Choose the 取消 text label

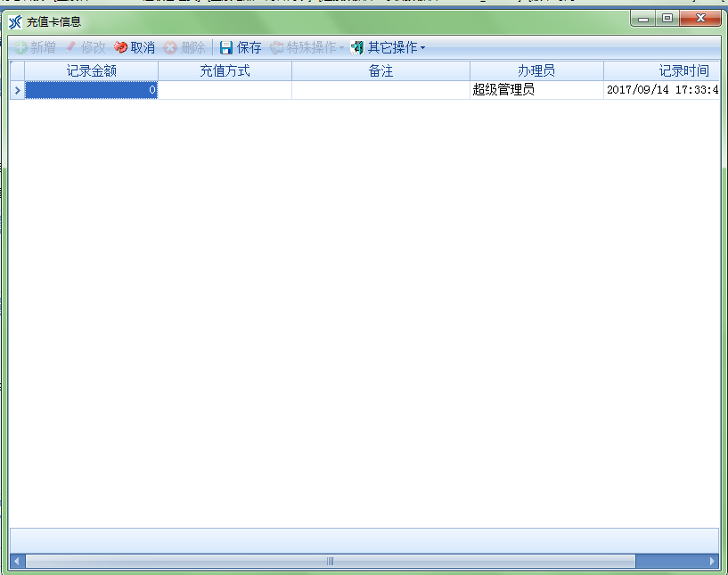tap(143, 47)
